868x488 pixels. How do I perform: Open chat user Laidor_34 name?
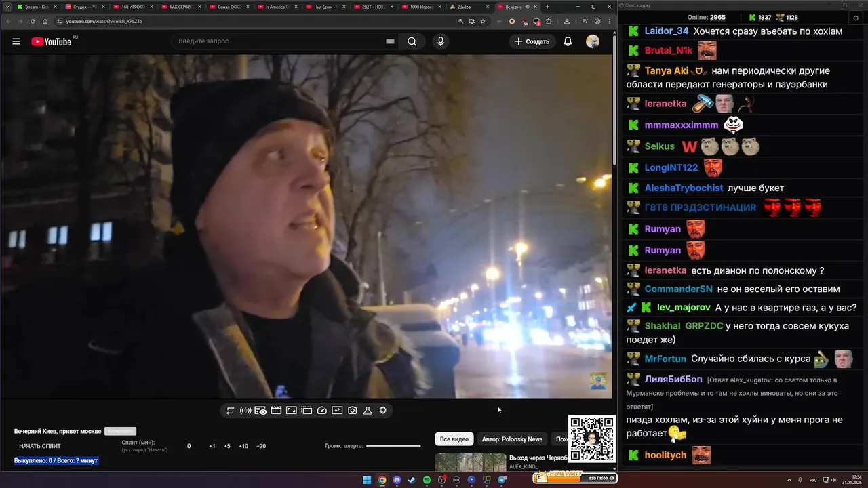(x=667, y=31)
